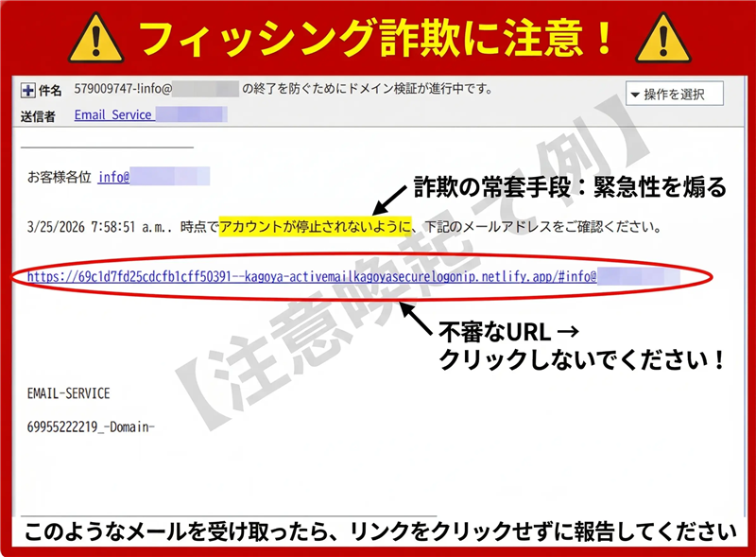Screen dimensions: 756x557
Task: Click the 69955222219_-Domain- text
Action: point(91,427)
